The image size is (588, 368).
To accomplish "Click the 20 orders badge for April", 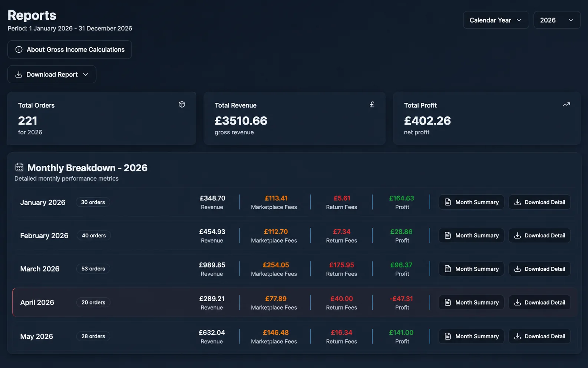I will (93, 302).
